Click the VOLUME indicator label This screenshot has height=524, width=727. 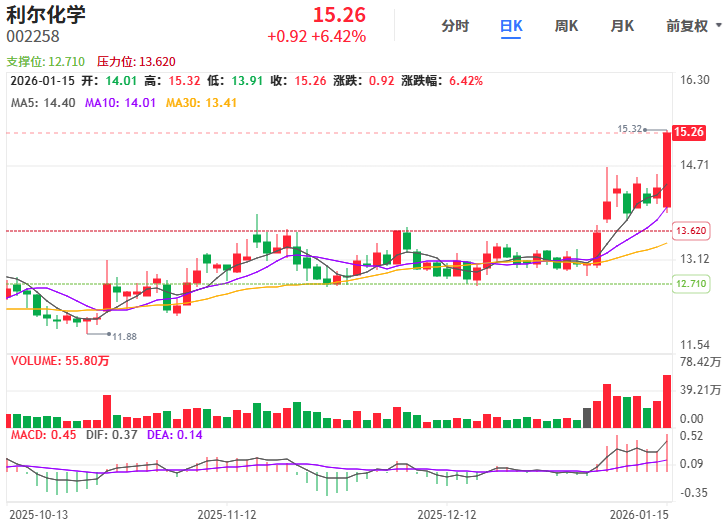[x=60, y=361]
